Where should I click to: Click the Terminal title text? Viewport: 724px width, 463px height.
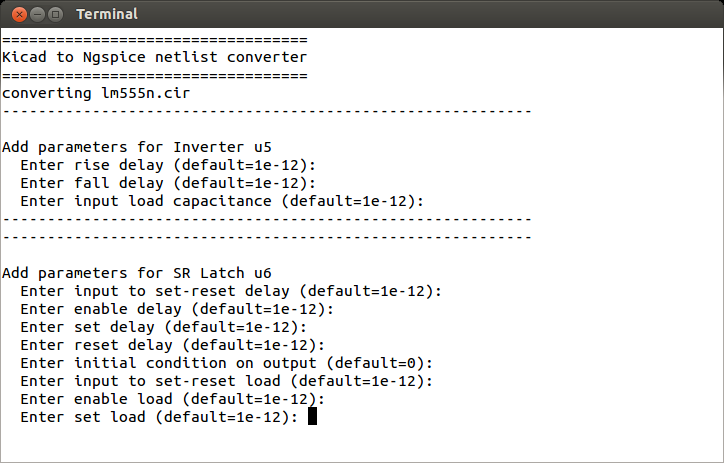[107, 14]
